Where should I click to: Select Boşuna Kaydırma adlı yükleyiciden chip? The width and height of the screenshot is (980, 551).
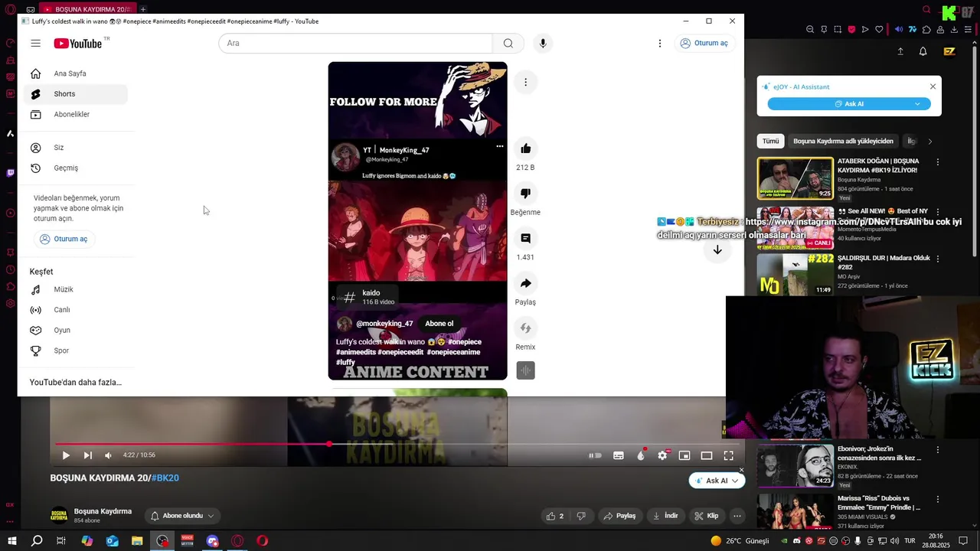[x=843, y=141]
